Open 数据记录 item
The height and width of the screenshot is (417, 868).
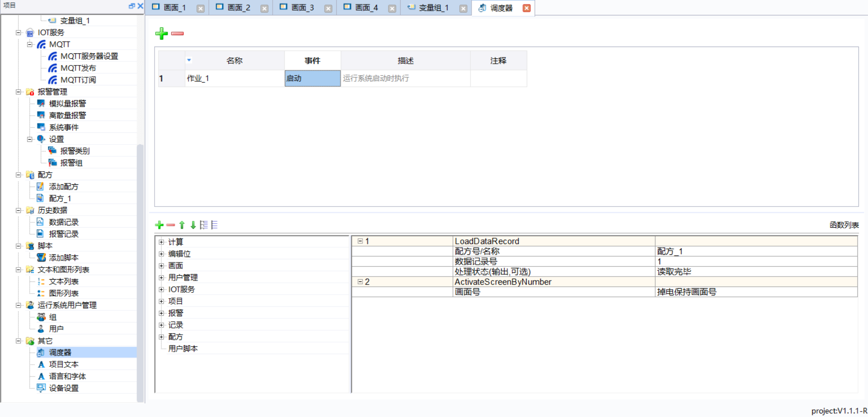[x=63, y=222]
